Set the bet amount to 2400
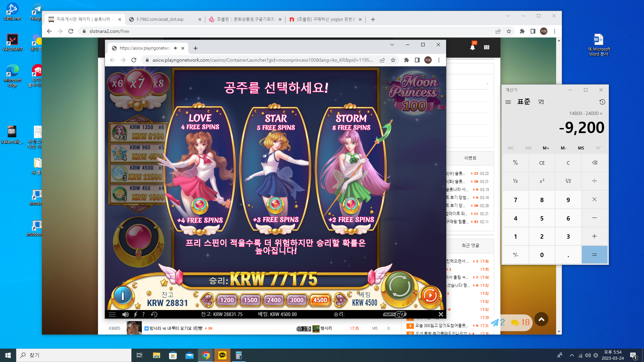Screen dimensions: 644x362 274,300
